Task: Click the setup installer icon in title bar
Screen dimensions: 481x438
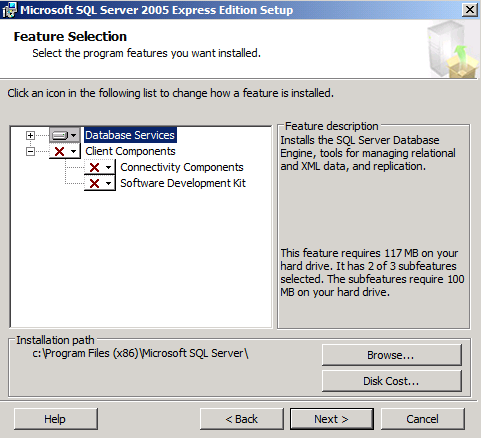Action: 9,10
